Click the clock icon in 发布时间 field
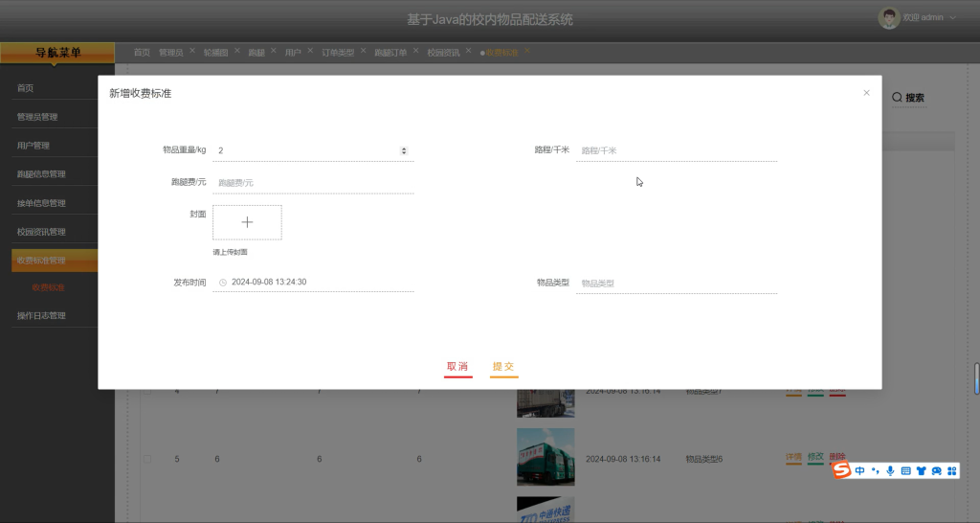 (222, 283)
